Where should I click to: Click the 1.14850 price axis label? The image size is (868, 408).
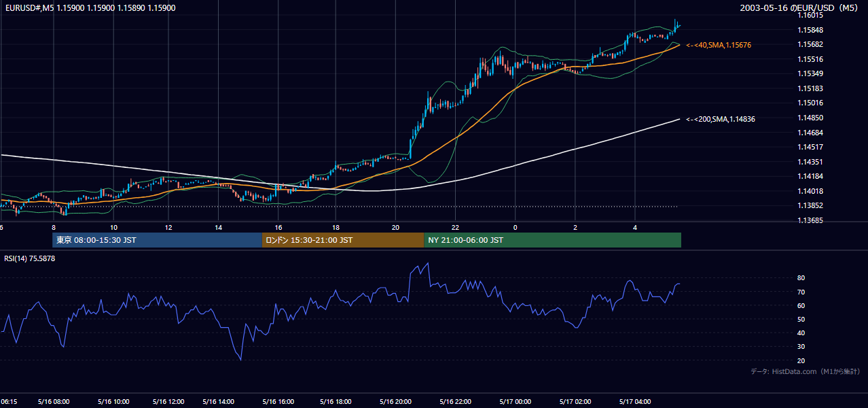pos(812,118)
